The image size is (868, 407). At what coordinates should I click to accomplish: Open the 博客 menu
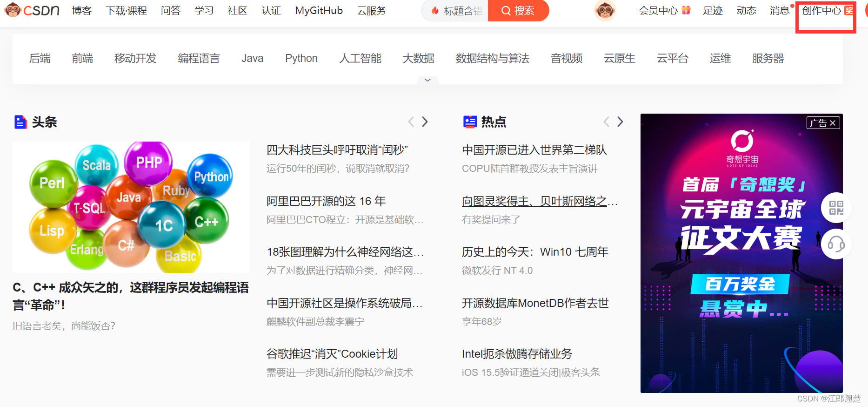point(82,11)
